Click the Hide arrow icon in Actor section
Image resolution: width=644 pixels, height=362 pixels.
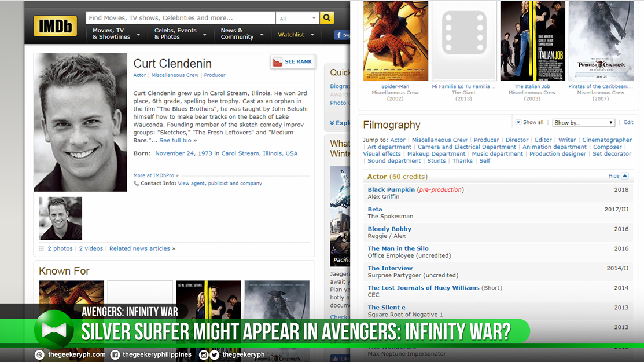(625, 176)
